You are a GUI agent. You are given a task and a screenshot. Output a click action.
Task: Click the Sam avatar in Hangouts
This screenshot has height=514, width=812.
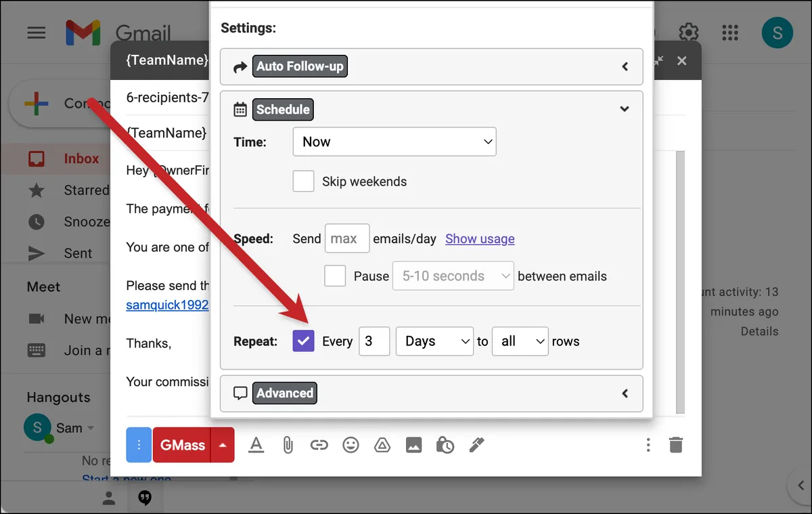click(38, 428)
